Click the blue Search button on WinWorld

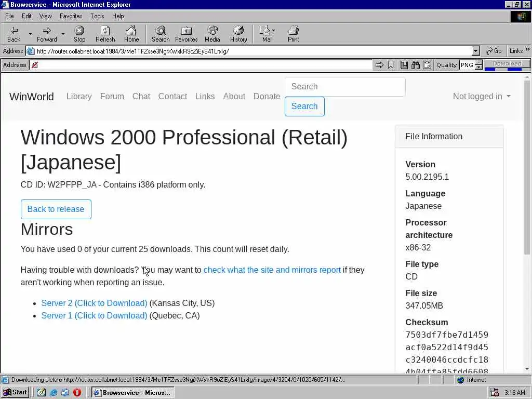pos(304,106)
